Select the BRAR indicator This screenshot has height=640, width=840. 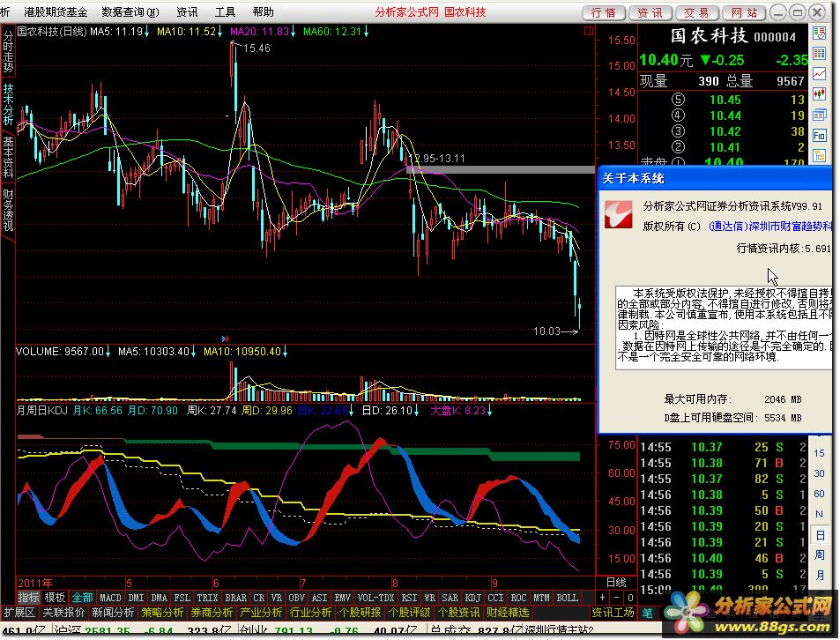point(235,598)
